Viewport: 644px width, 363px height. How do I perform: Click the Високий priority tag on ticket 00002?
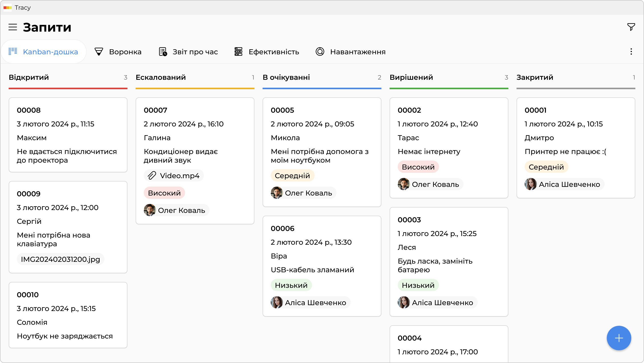pos(418,167)
